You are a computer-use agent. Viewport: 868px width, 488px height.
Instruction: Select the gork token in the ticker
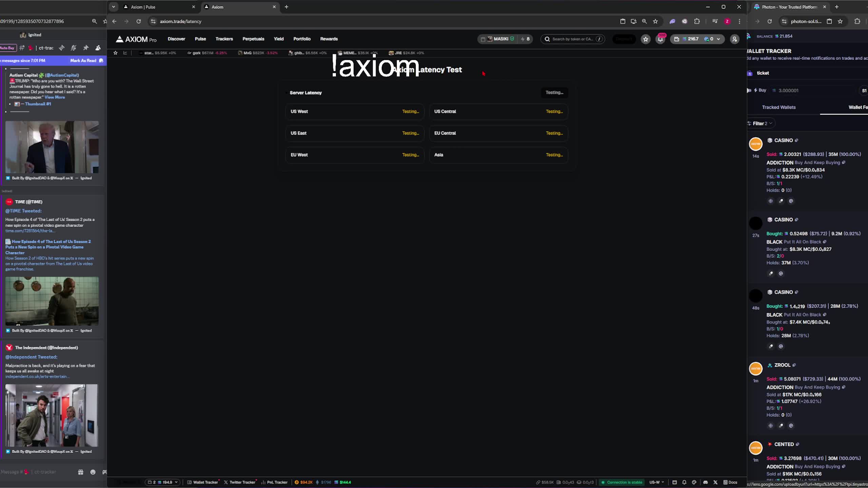click(207, 53)
